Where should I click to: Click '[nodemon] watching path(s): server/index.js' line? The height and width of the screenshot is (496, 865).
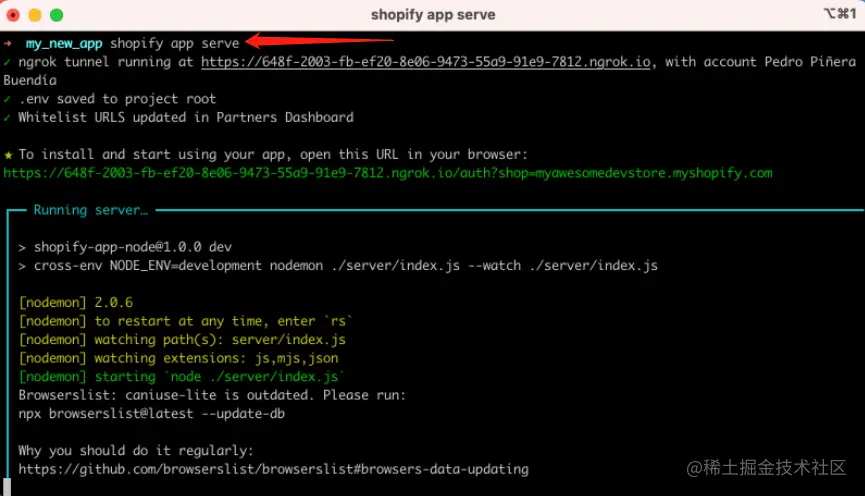(182, 340)
